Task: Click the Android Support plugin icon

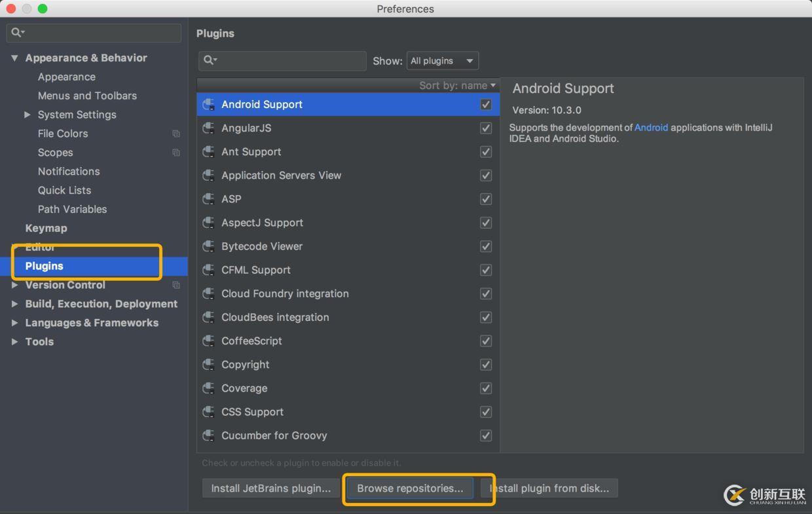Action: (209, 104)
